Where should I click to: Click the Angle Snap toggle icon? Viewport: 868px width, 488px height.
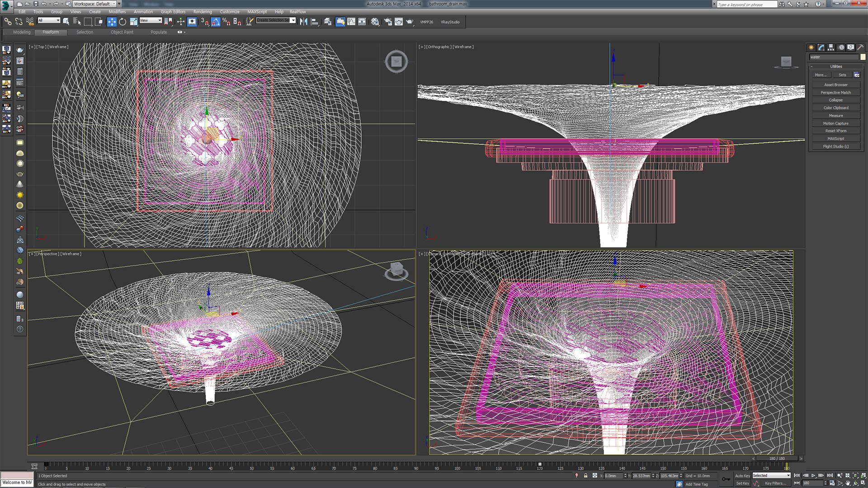pyautogui.click(x=216, y=22)
